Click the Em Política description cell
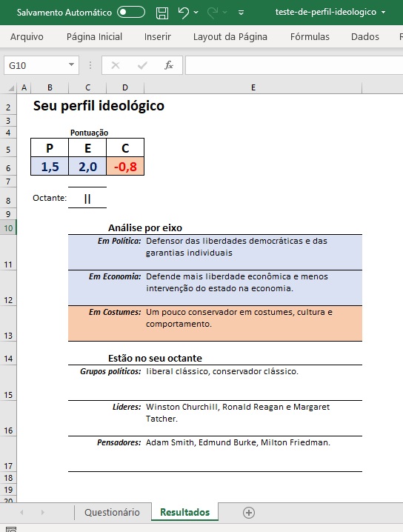Screen dimensions: 403x532 (253, 253)
